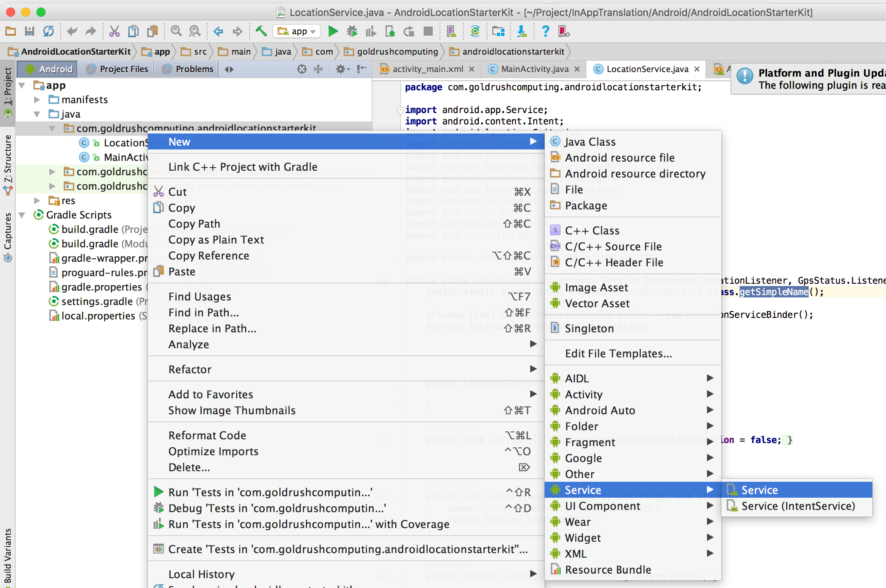Expand the manifests folder node
Viewport: 886px width, 588px height.
[x=37, y=100]
